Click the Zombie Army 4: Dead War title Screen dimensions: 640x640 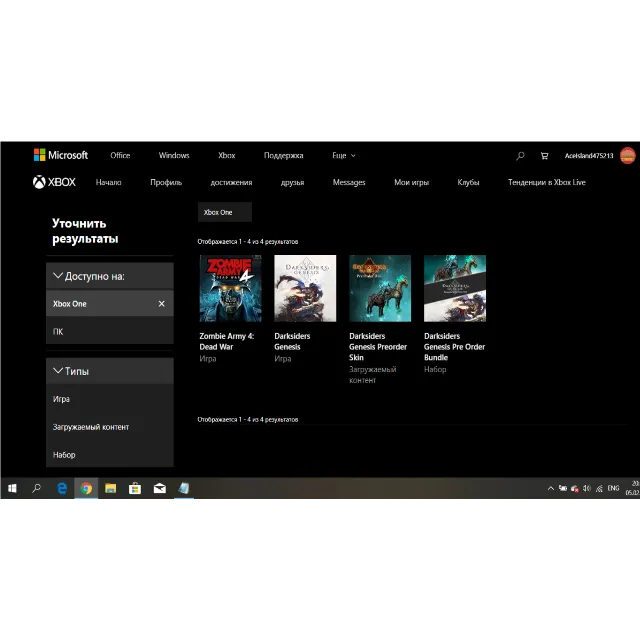(227, 342)
